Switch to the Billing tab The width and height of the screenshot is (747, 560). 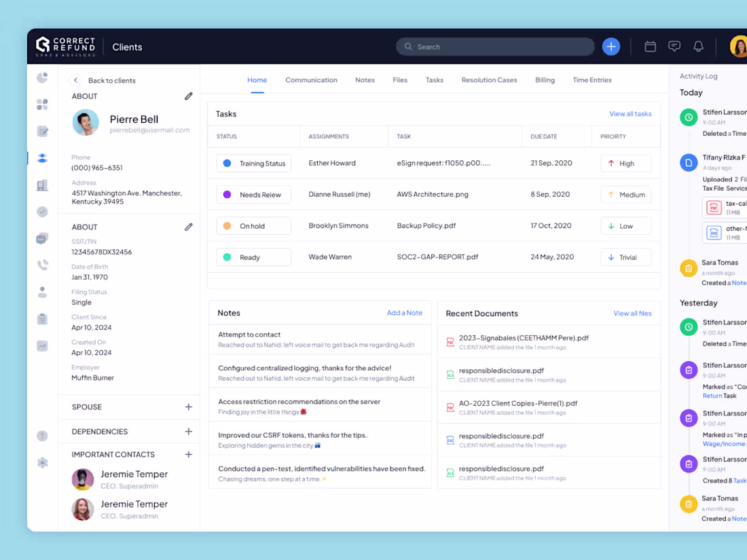point(545,79)
